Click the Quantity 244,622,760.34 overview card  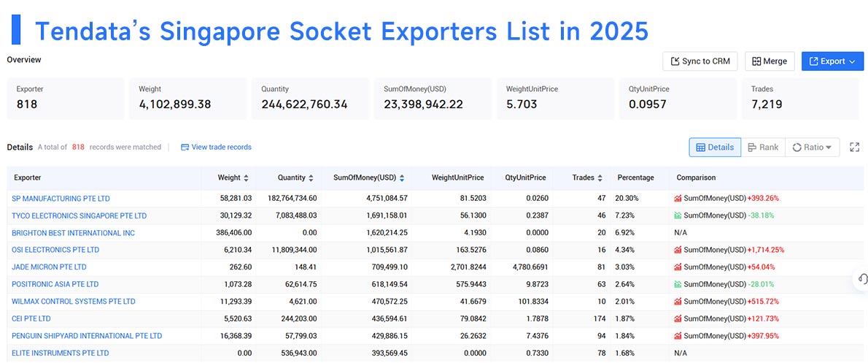[311, 98]
